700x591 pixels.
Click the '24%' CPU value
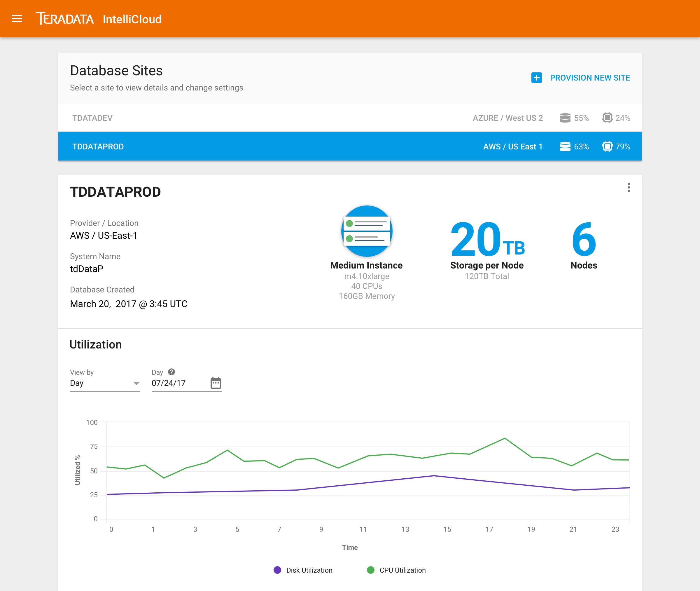(623, 118)
